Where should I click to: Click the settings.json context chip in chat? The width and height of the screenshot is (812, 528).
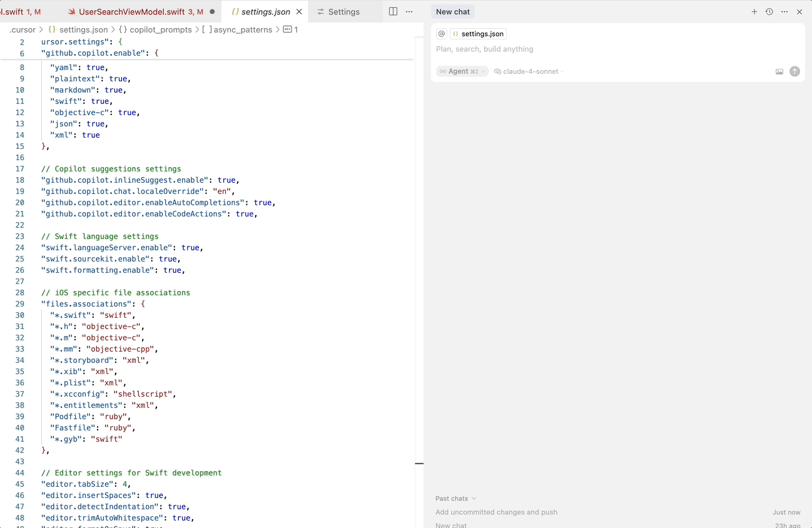click(x=478, y=34)
